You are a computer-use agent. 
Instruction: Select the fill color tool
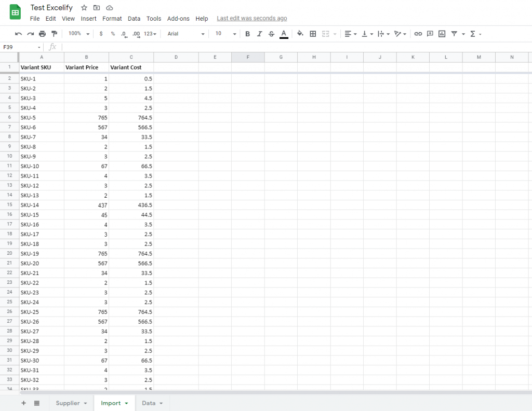coord(300,33)
